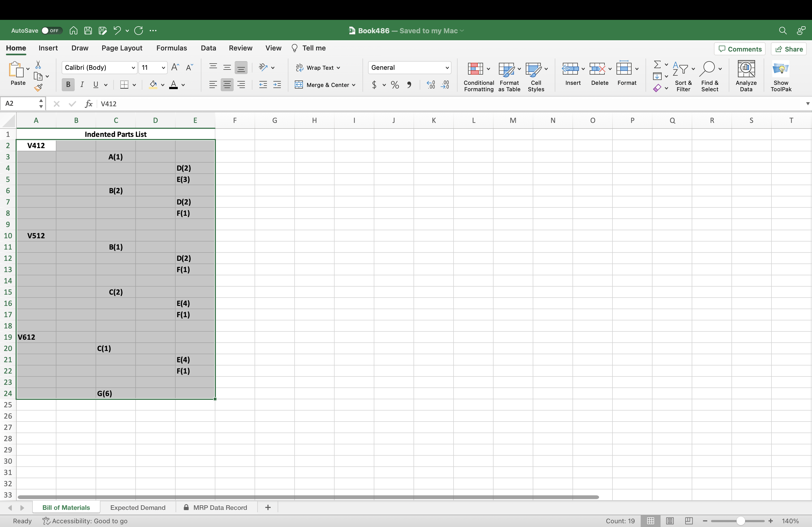
Task: Click the Percent Style icon
Action: point(395,85)
